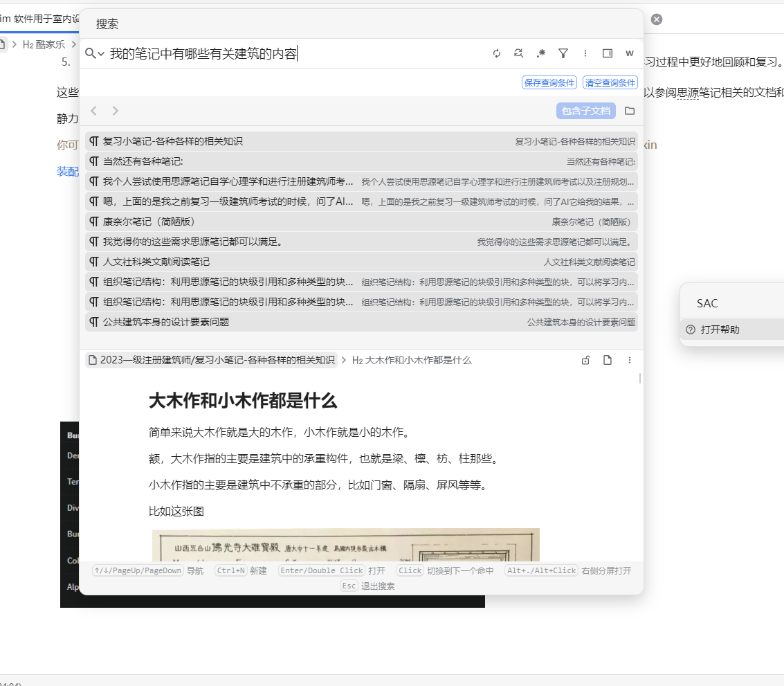Select the 打开帮助 menu item
Screen dimensions: 784x686
(x=720, y=330)
